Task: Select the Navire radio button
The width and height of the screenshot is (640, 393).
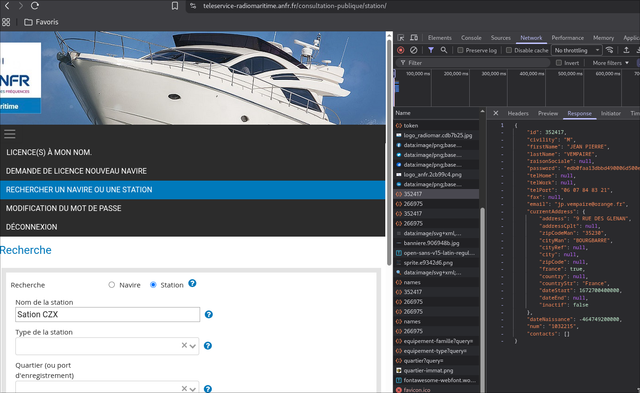Action: tap(111, 285)
